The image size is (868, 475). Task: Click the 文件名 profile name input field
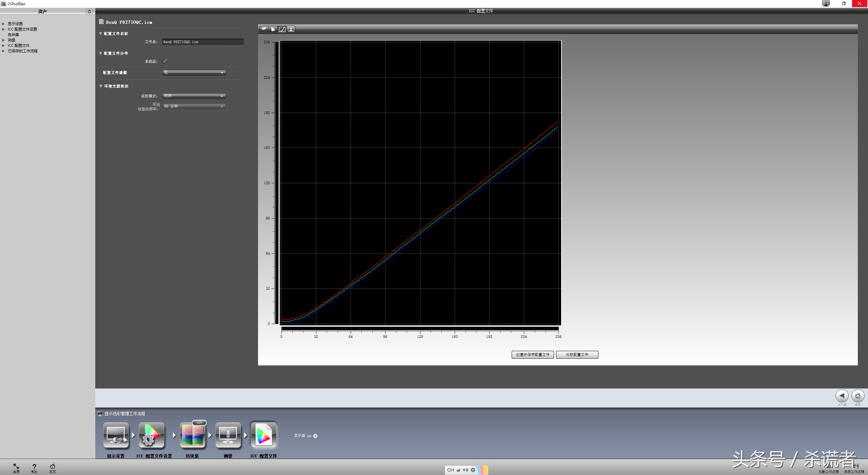[x=202, y=42]
